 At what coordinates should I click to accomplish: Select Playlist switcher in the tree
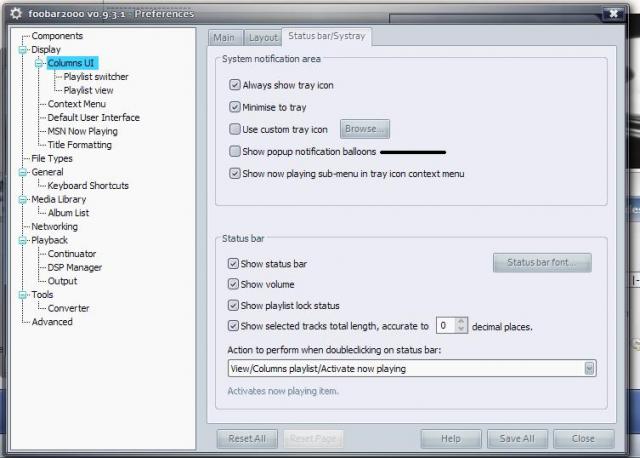tap(96, 77)
